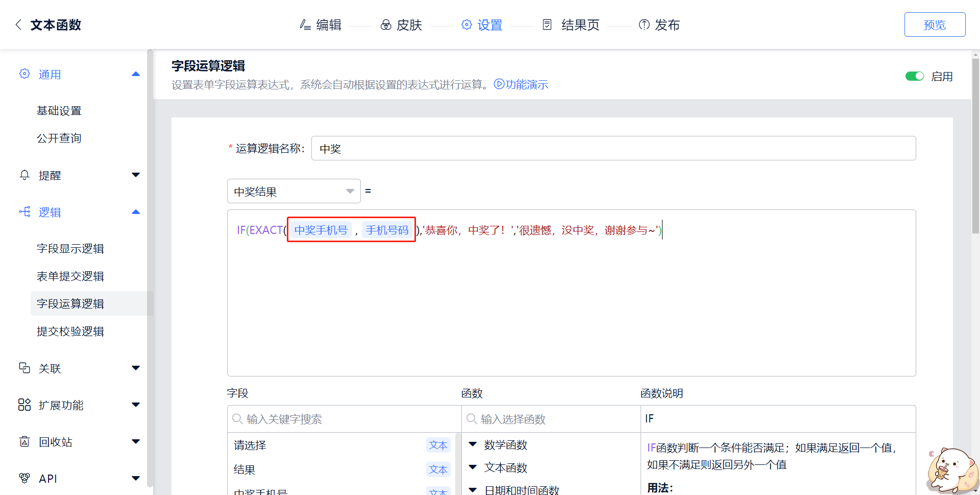Toggle the 启用 switch off
Image resolution: width=980 pixels, height=495 pixels.
[914, 76]
